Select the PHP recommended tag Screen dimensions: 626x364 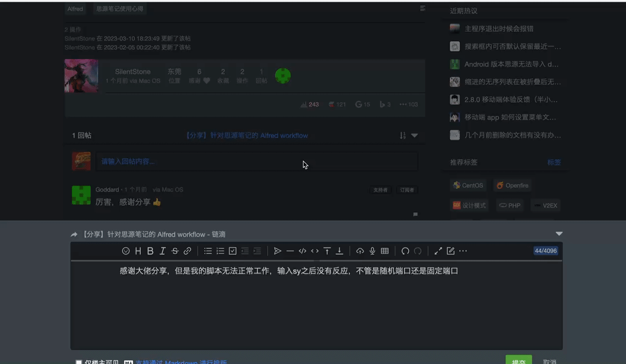[x=510, y=205]
